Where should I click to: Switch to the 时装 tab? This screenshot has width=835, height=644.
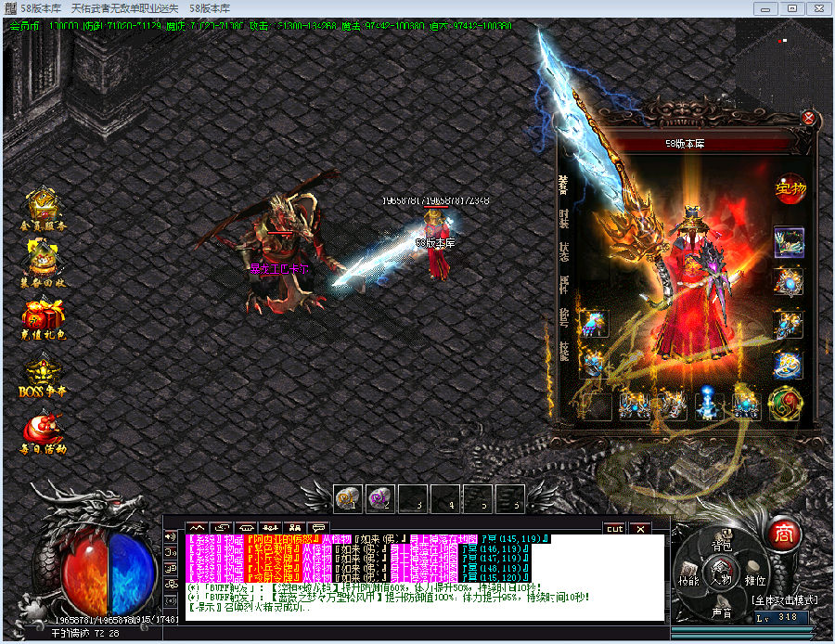pyautogui.click(x=563, y=218)
